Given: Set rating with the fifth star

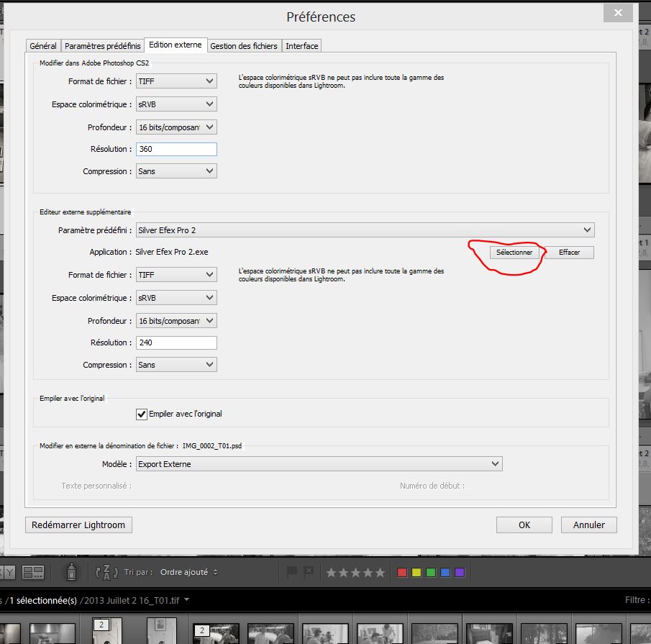Looking at the screenshot, I should click(x=379, y=573).
